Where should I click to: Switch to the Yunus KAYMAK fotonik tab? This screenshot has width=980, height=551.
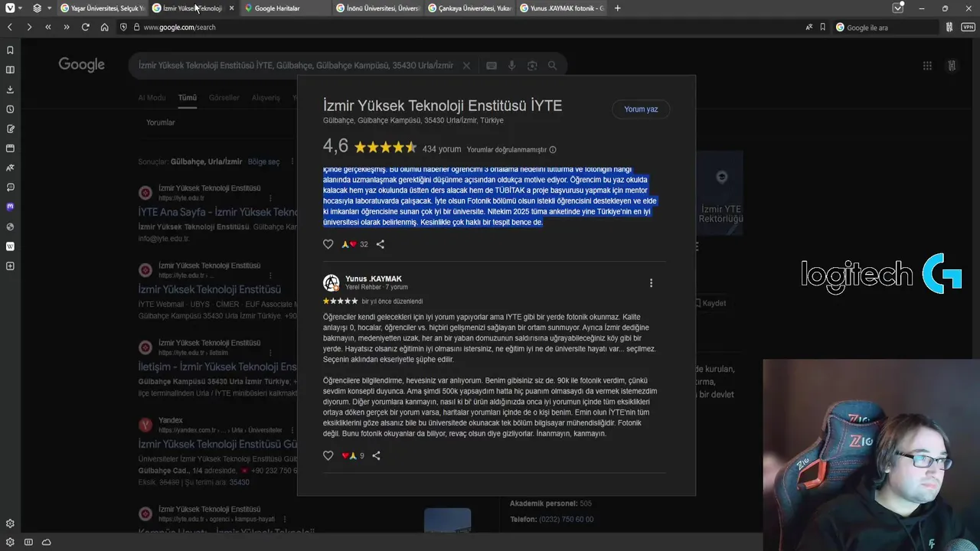coord(560,8)
